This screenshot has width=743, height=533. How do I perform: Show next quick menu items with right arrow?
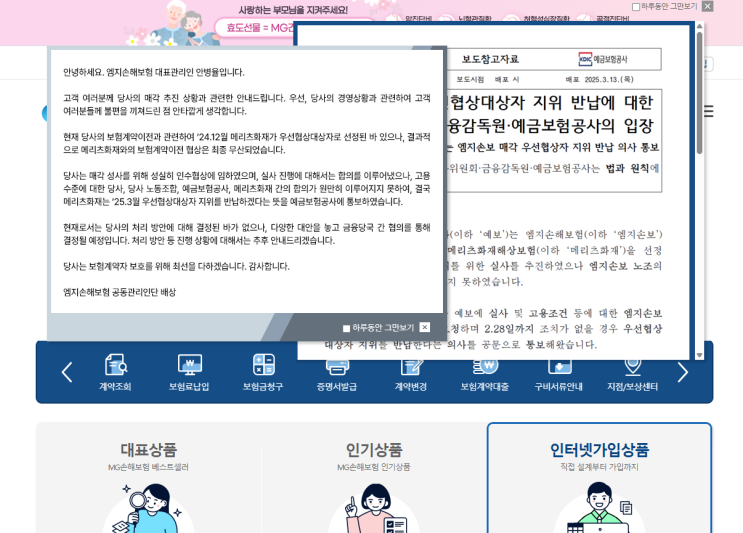pos(682,372)
